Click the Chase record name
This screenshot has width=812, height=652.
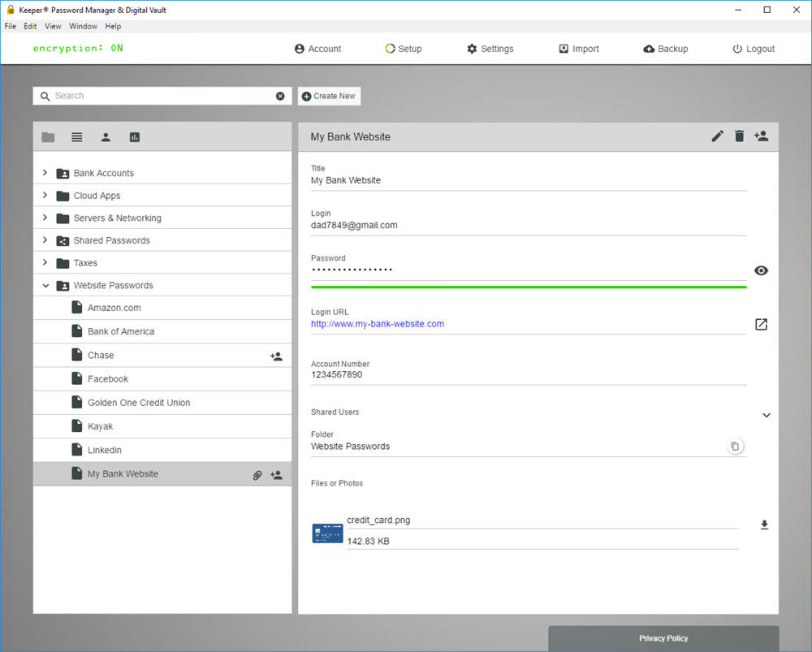(101, 356)
